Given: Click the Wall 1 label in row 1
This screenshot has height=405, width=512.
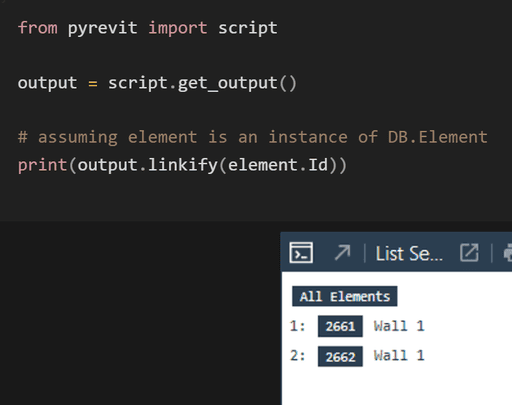Looking at the screenshot, I should click(x=399, y=326).
